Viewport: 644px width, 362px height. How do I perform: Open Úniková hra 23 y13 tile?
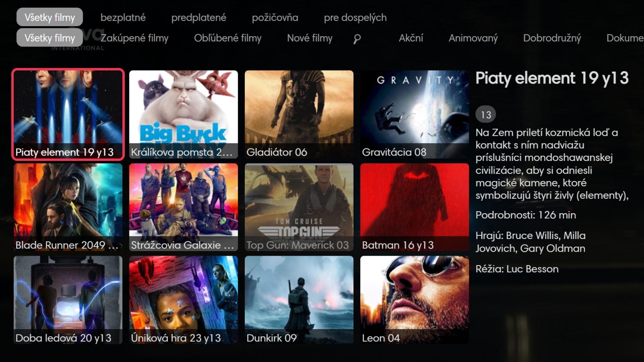[x=183, y=300]
